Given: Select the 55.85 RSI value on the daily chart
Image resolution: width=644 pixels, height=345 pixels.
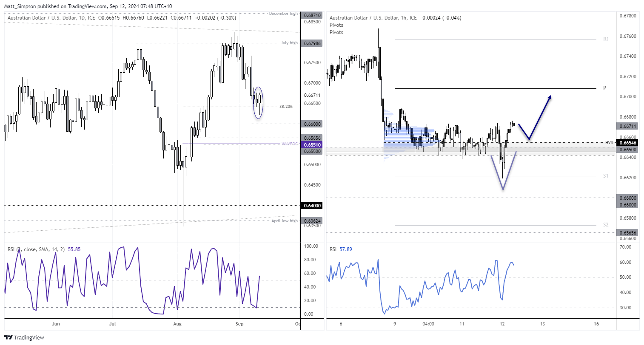Looking at the screenshot, I should [x=74, y=249].
